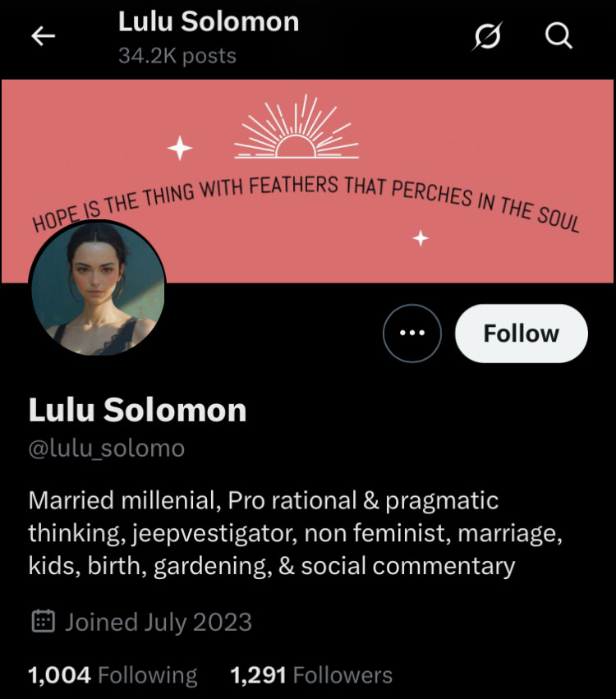Click the banner quote about hope
The image size is (616, 699).
pyautogui.click(x=306, y=203)
